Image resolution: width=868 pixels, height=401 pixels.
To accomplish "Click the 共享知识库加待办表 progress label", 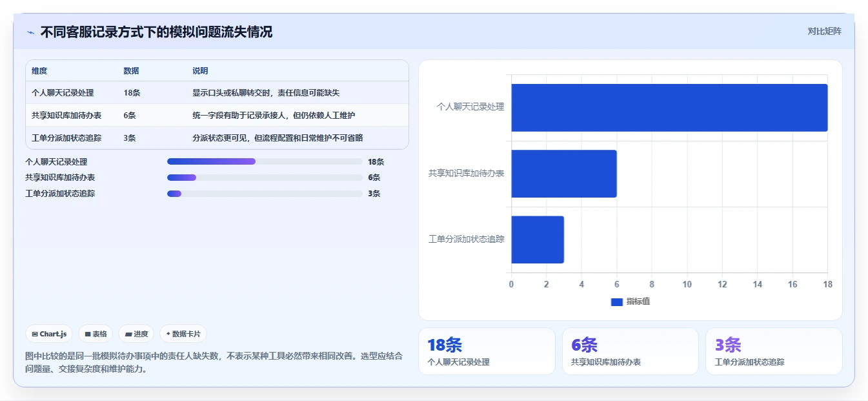I will pos(60,177).
